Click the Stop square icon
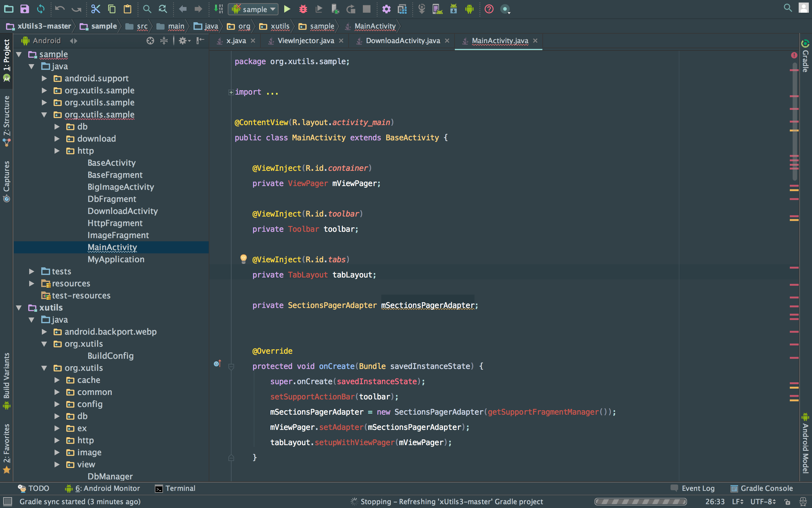 (x=366, y=9)
